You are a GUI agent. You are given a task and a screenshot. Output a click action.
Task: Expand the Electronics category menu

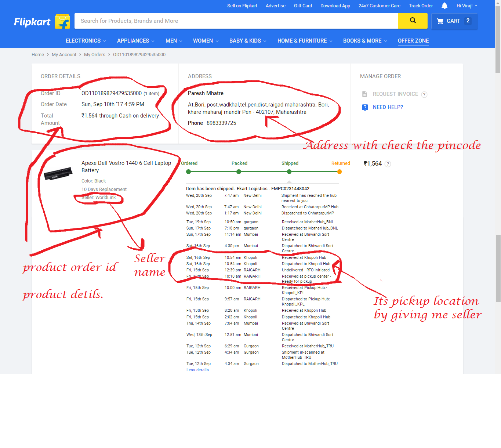pos(86,41)
